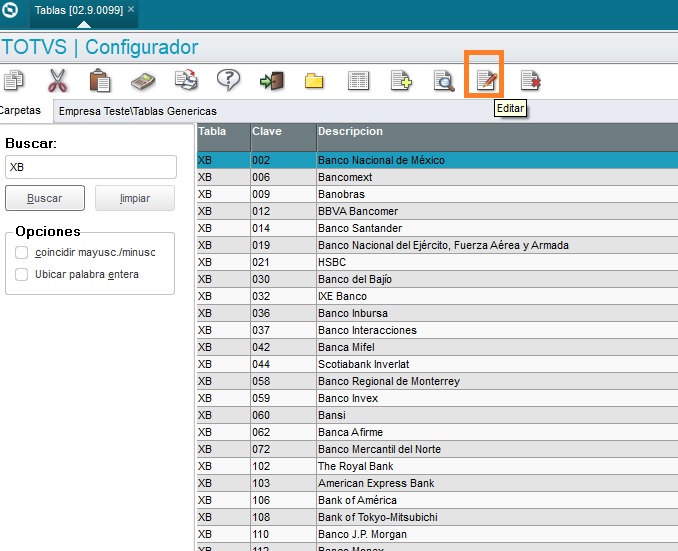Select The Royal Bank row

point(438,466)
